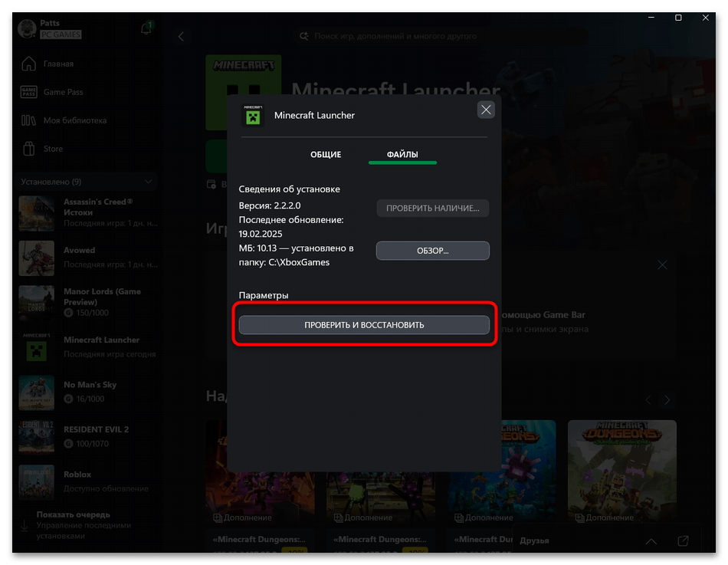Select the ФАЙЛЫ tab
728x565 pixels.
click(x=402, y=154)
